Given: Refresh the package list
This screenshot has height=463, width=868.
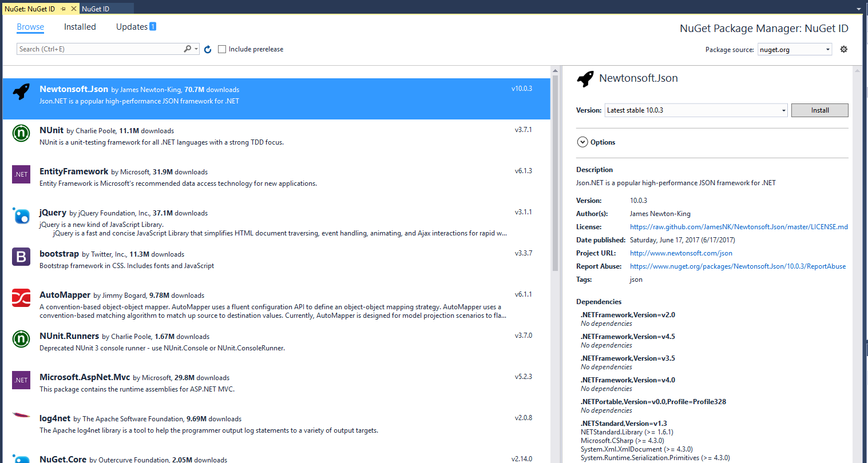Looking at the screenshot, I should click(208, 49).
